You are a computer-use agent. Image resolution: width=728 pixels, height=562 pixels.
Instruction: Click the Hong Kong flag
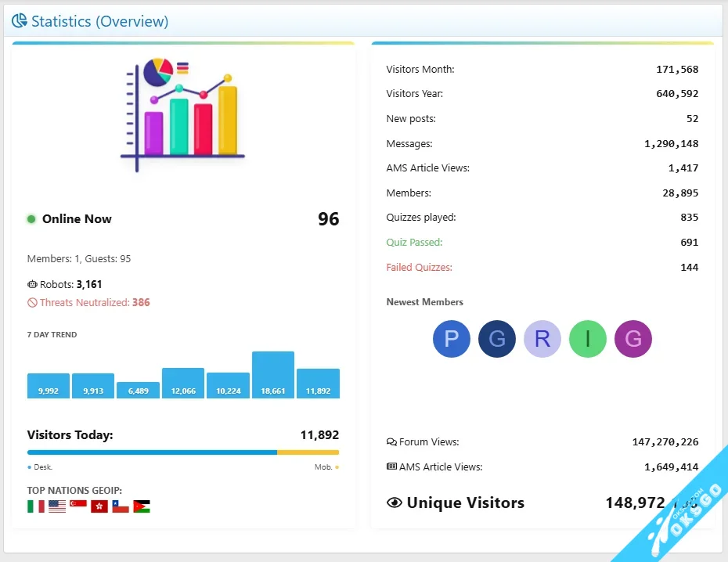[99, 506]
